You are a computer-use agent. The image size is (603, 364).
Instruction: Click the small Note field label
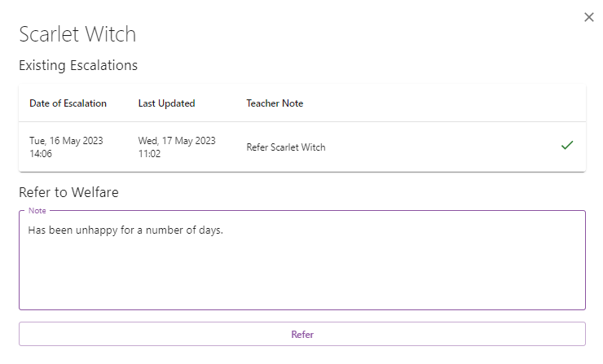(x=37, y=210)
